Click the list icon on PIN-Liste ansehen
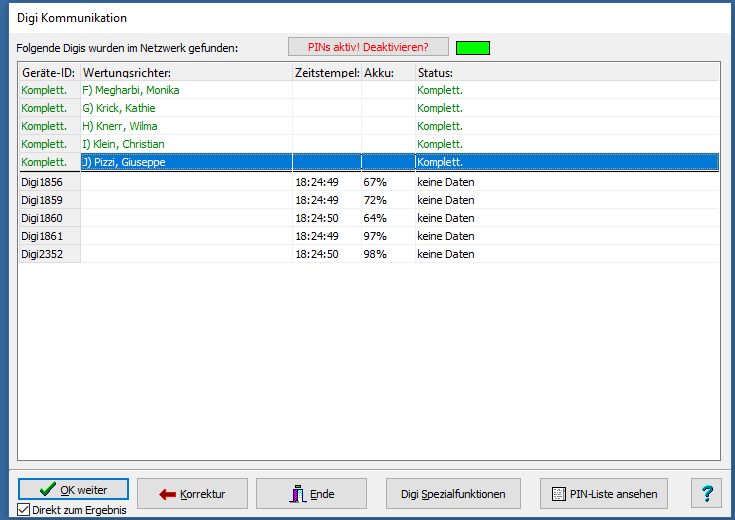Image resolution: width=735 pixels, height=520 pixels. pyautogui.click(x=558, y=494)
